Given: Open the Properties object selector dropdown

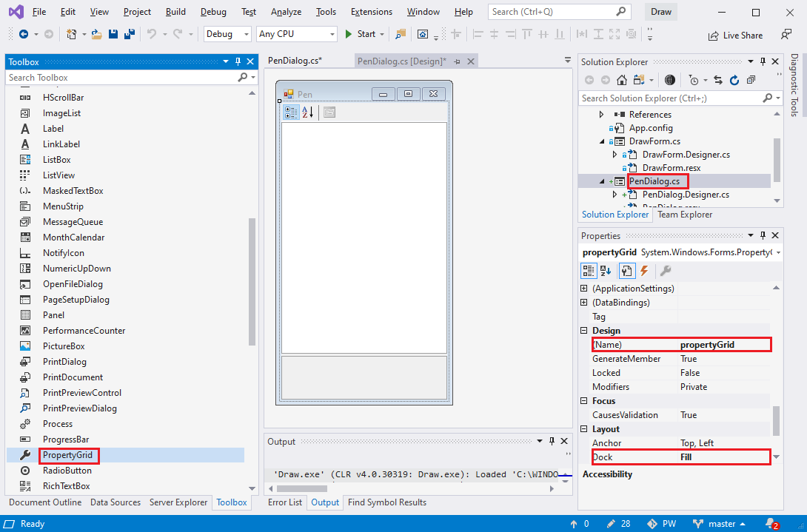Looking at the screenshot, I should (778, 252).
